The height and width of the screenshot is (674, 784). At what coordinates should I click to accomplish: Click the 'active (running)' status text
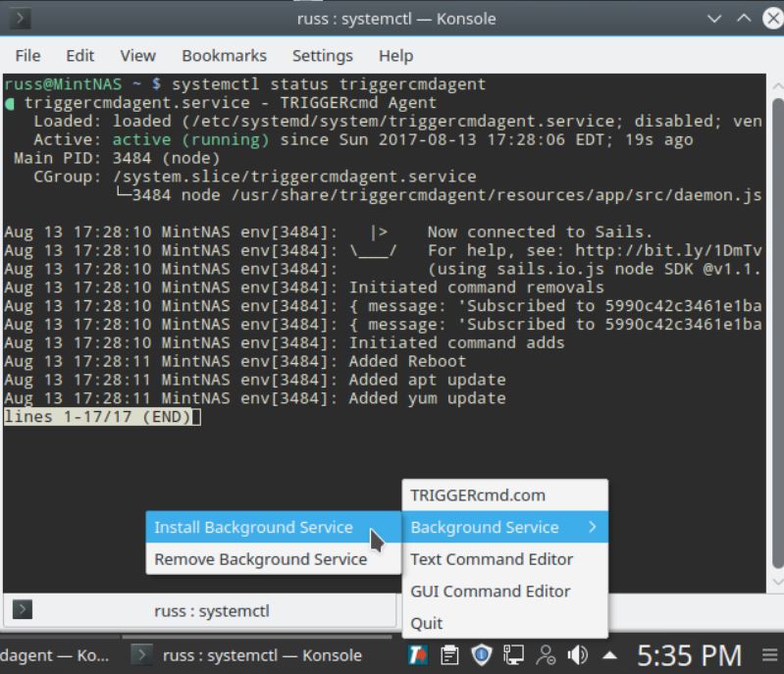(190, 139)
